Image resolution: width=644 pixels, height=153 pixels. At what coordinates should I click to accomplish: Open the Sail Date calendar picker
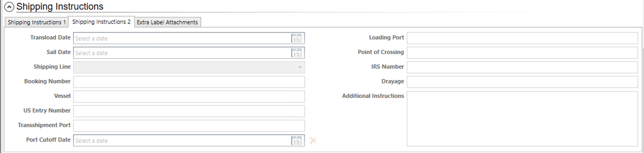pyautogui.click(x=296, y=53)
